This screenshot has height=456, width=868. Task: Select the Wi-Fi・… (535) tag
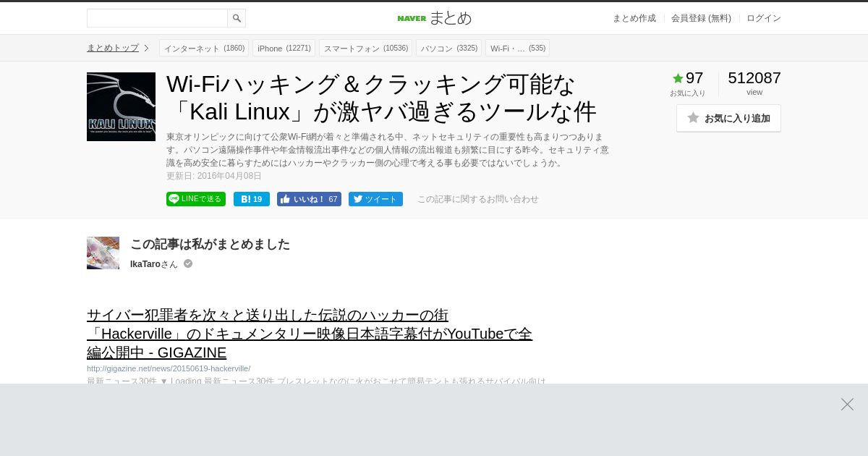point(517,48)
